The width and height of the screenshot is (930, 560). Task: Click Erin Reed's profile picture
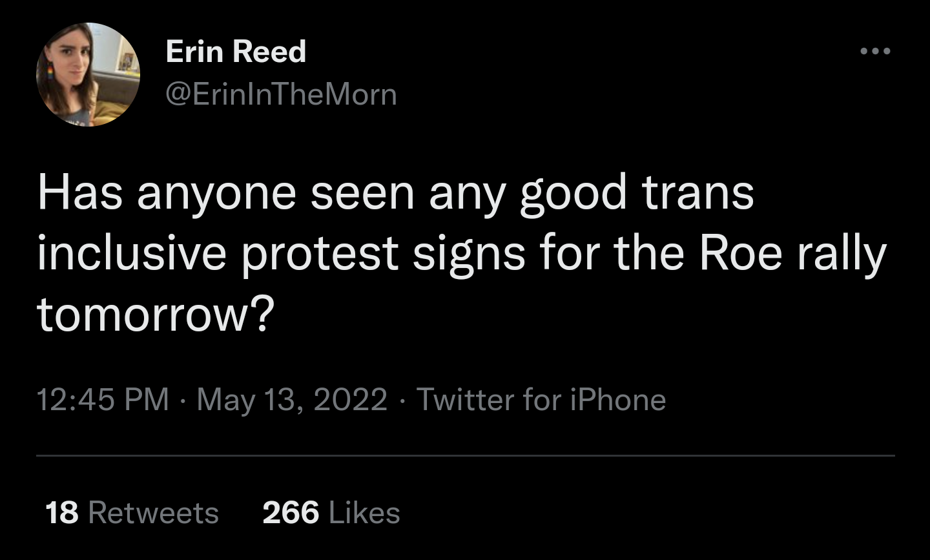pos(88,74)
